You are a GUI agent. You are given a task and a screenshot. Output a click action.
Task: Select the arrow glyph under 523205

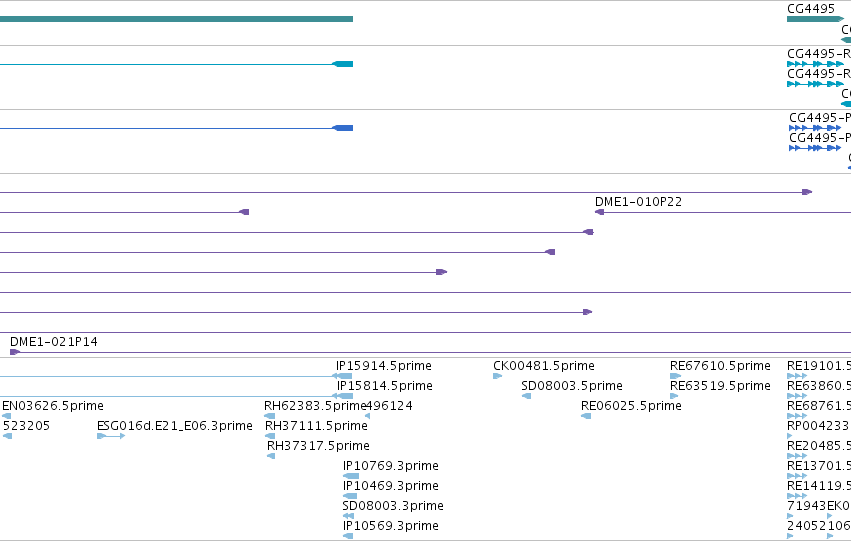click(x=7, y=436)
